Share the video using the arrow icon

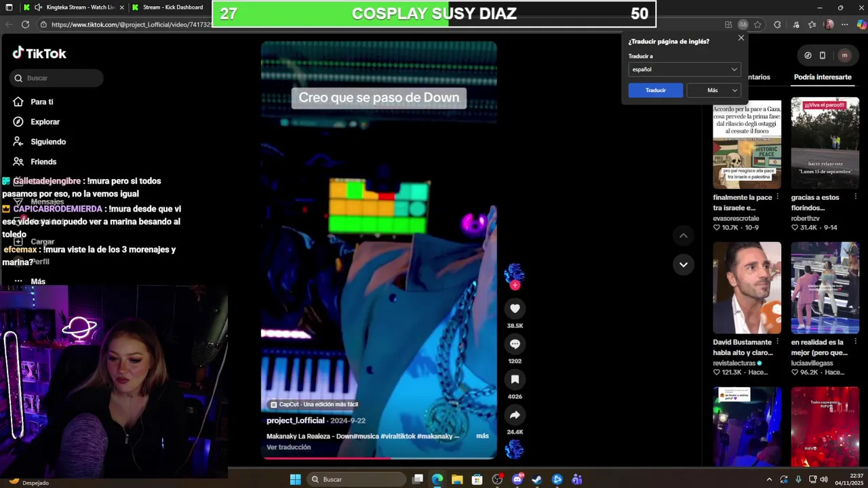coord(515,415)
